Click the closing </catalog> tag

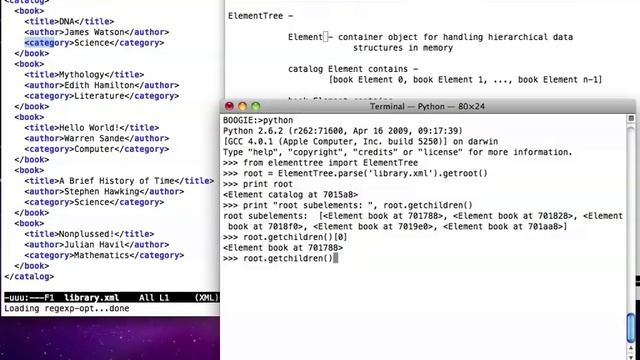coord(29,276)
